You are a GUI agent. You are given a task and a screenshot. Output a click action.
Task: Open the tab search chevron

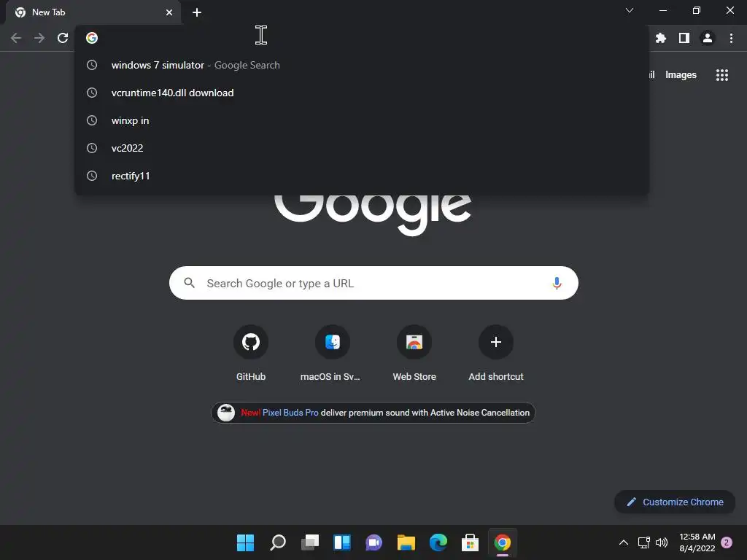click(x=630, y=10)
